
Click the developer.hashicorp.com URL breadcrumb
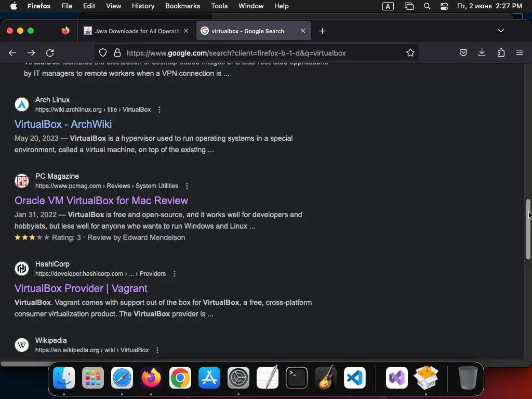[100, 274]
